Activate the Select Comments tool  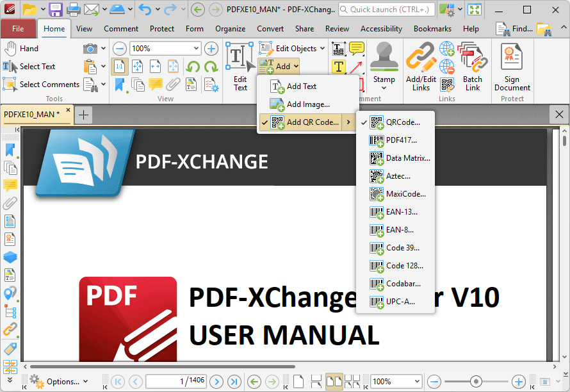tap(41, 85)
